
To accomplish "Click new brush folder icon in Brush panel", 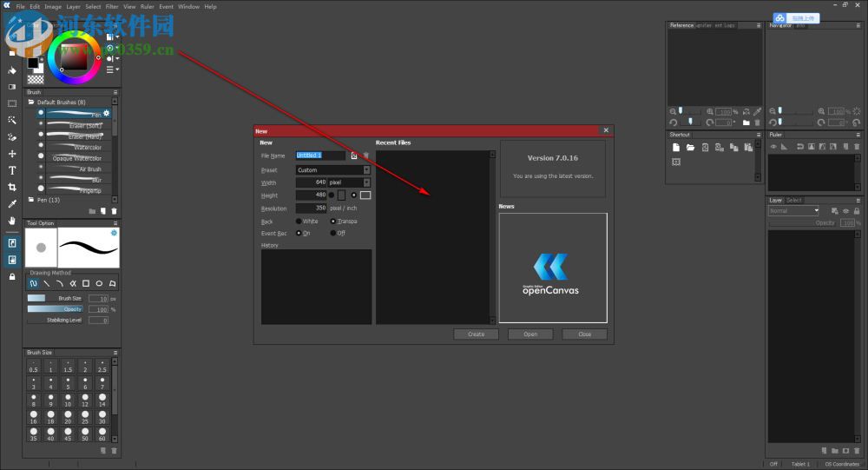I will point(92,211).
